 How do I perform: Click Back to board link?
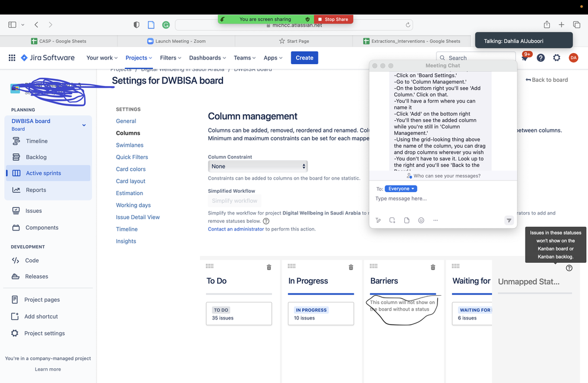pyautogui.click(x=547, y=80)
